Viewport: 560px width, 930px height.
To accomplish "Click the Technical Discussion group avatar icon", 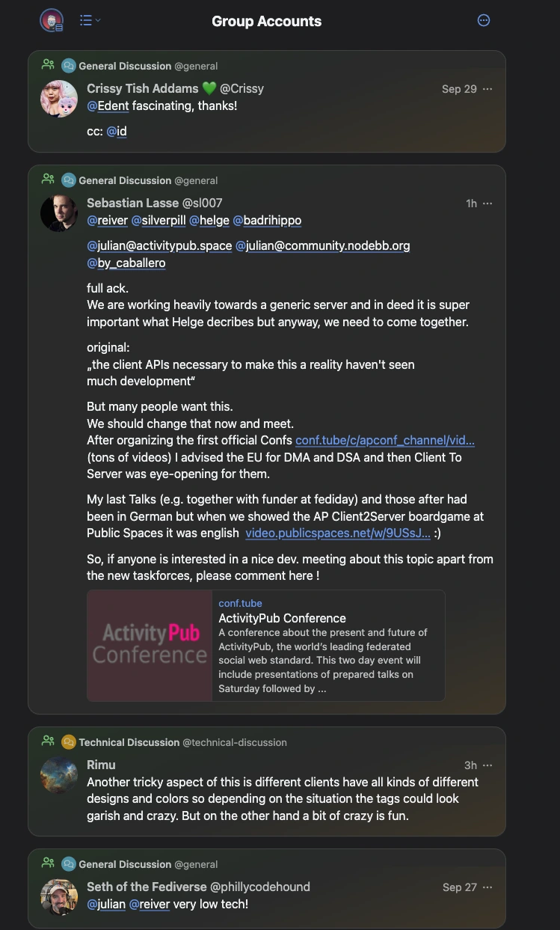I will pyautogui.click(x=68, y=741).
